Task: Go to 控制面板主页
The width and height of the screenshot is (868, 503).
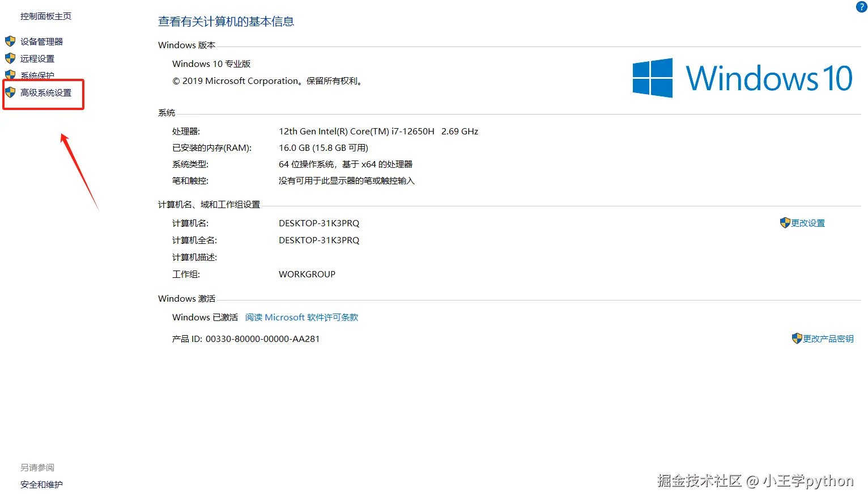Action: tap(46, 16)
